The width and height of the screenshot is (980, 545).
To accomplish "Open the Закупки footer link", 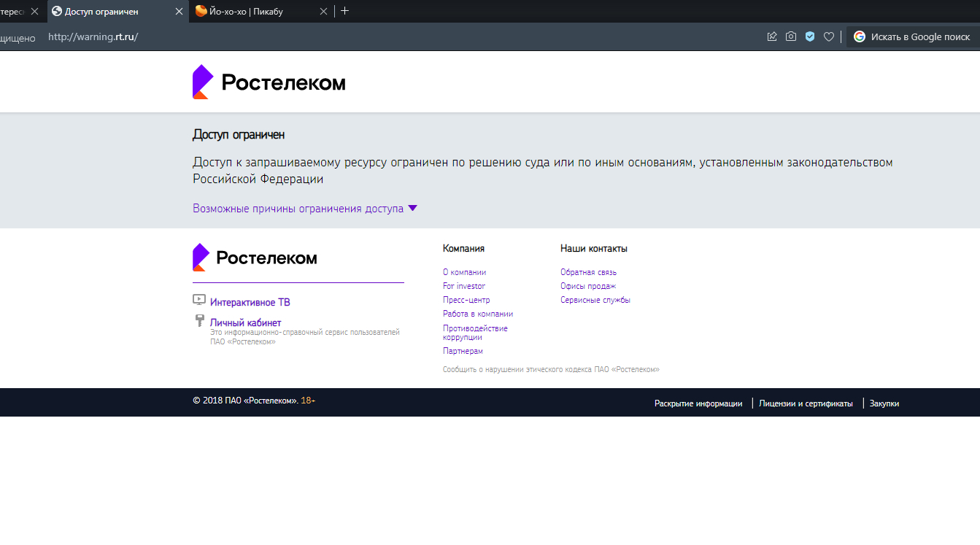I will [x=884, y=403].
